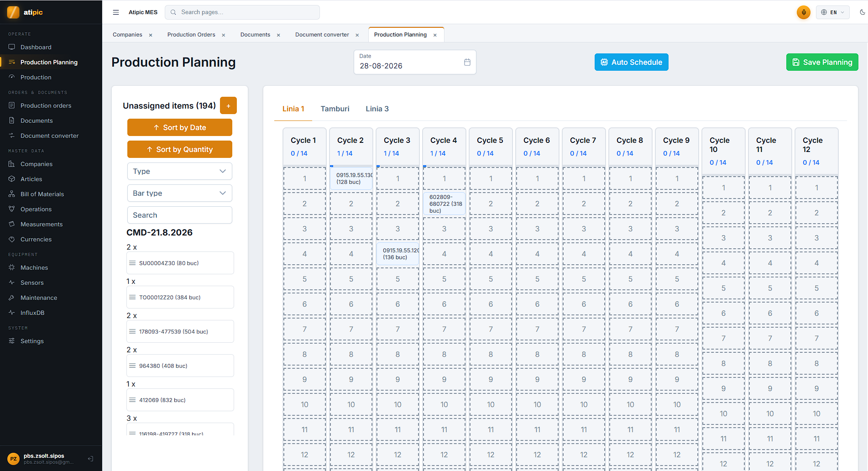Sort unassigned items by date
Screen dimensions: 868x471
tap(180, 127)
